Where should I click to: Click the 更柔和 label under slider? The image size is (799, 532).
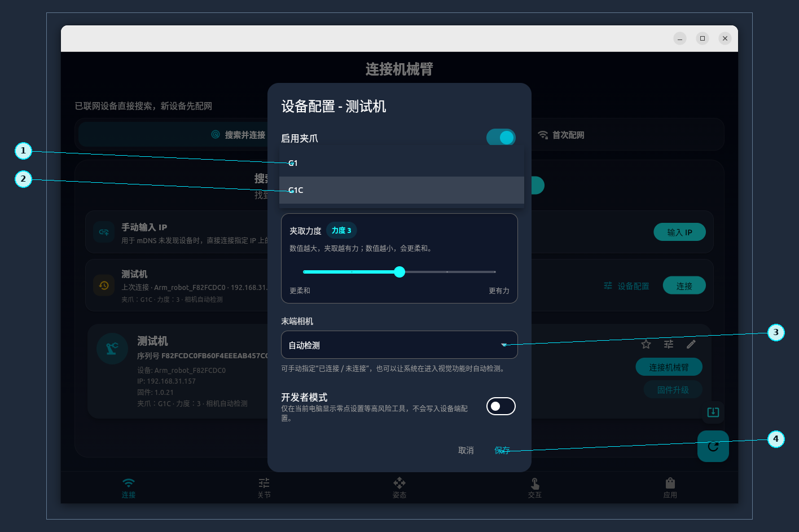pyautogui.click(x=300, y=291)
